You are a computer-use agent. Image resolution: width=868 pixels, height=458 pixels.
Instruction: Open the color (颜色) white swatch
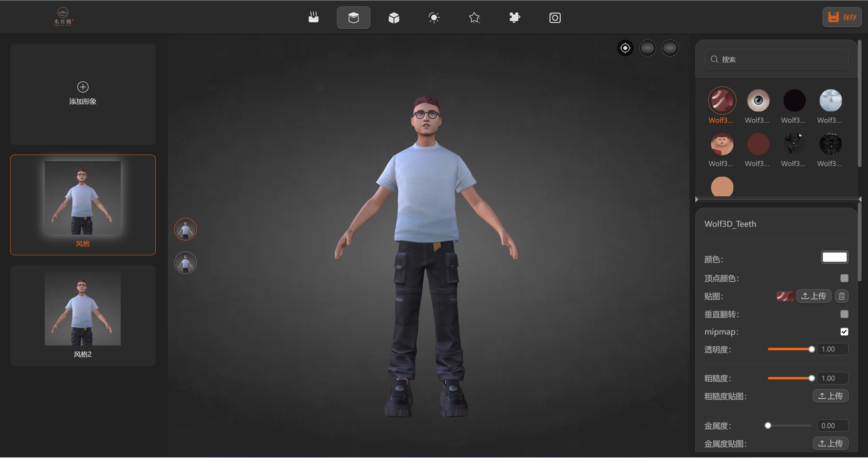click(x=835, y=257)
